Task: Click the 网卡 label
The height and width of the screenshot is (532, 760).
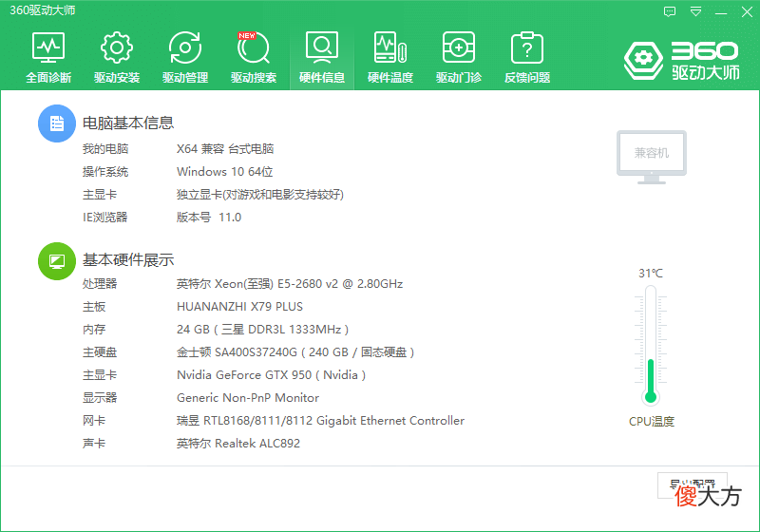Action: (94, 421)
